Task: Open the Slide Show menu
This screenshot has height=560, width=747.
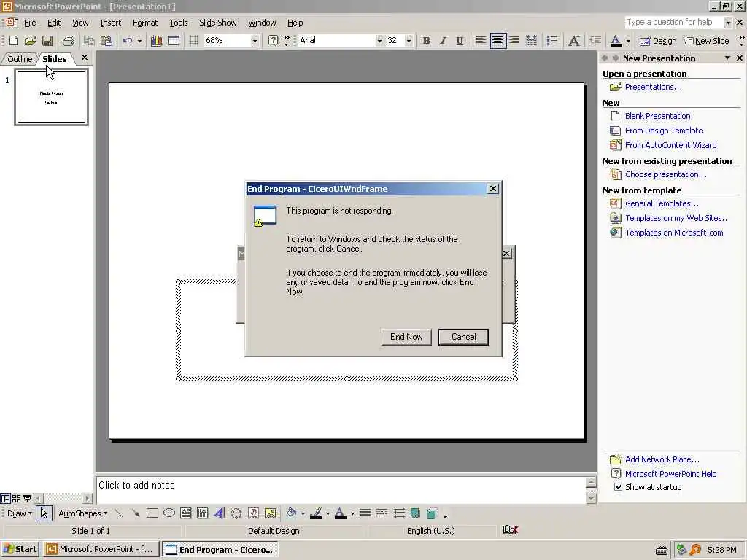Action: pyautogui.click(x=217, y=23)
